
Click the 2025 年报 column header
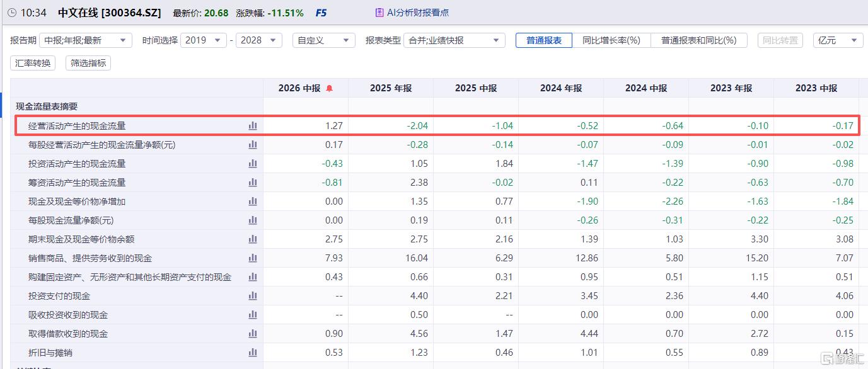391,88
